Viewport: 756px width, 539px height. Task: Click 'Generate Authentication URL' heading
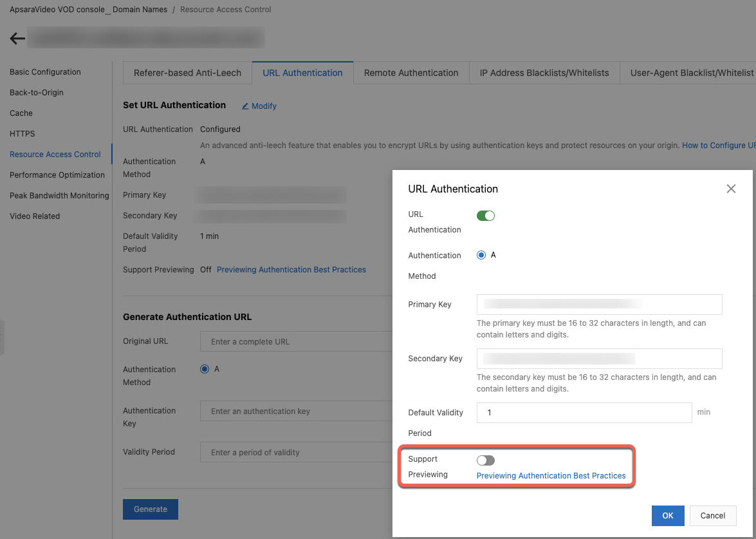pos(187,317)
